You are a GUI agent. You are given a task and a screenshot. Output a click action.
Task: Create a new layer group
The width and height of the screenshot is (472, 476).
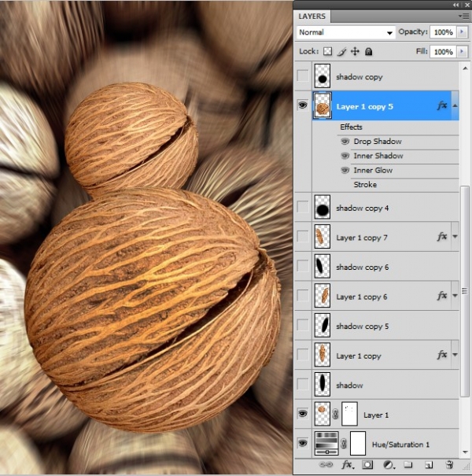point(408,464)
